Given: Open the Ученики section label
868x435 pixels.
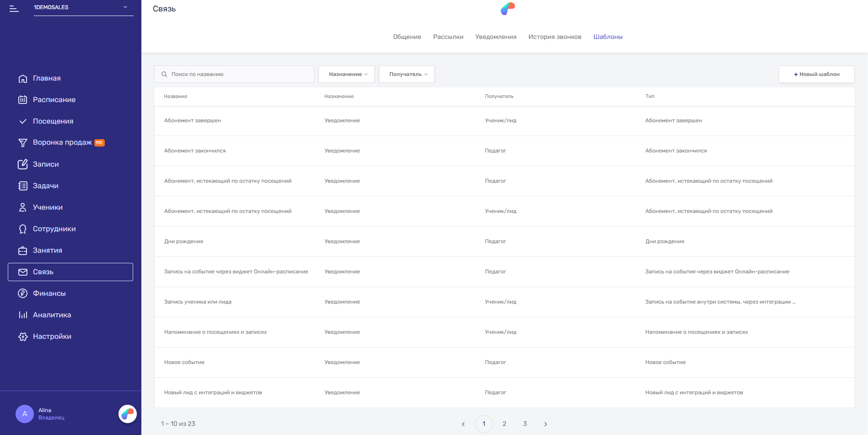Looking at the screenshot, I should 48,207.
